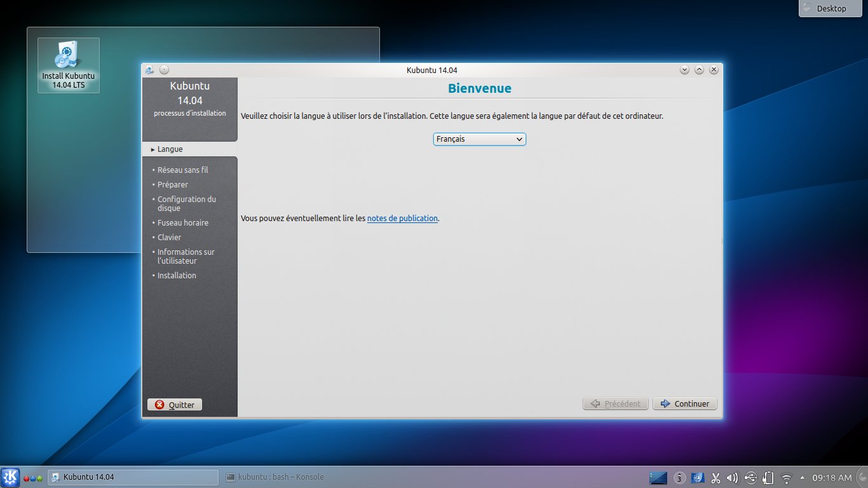Screen dimensions: 868x488
Task: Open the volume speaker icon
Action: 733,477
